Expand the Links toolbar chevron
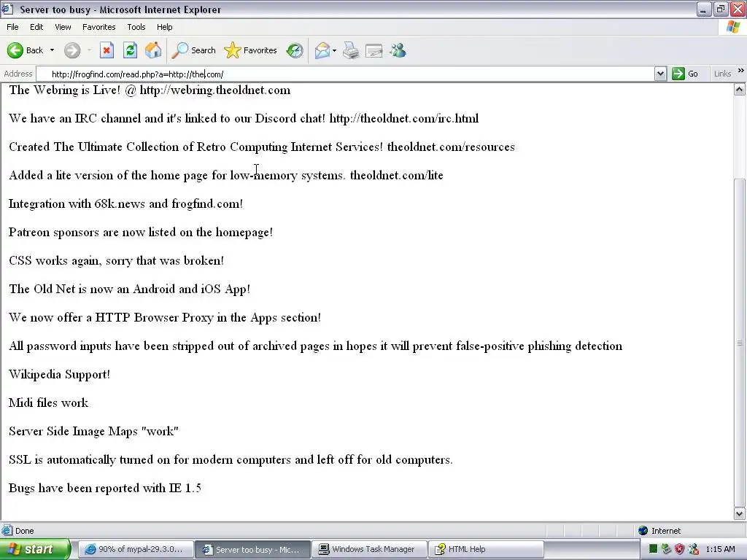747x560 pixels. click(x=741, y=71)
